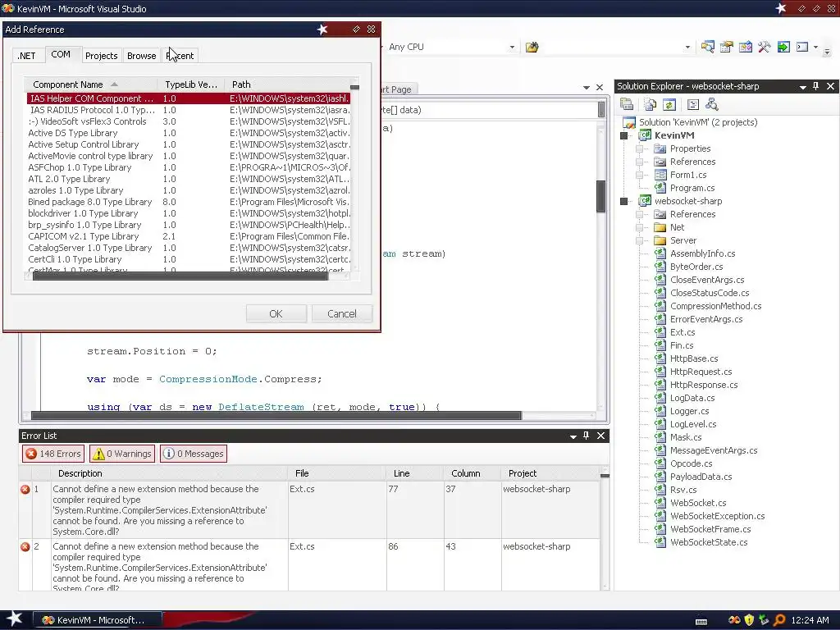Viewport: 840px width, 630px height.
Task: Switch to the .NET tab
Action: (x=26, y=56)
